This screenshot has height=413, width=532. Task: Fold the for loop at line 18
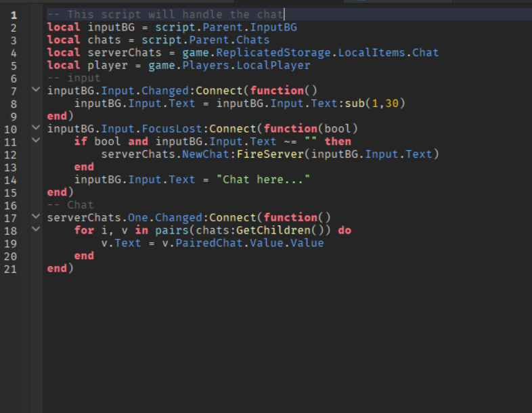click(x=36, y=229)
